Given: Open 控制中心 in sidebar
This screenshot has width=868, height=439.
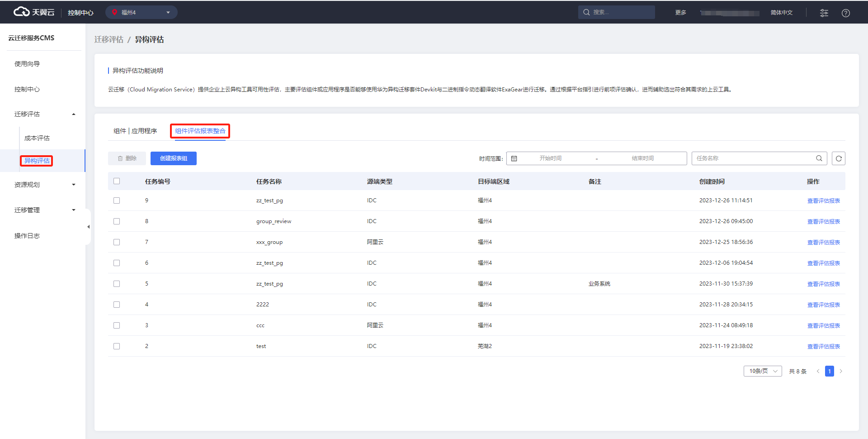Looking at the screenshot, I should click(x=27, y=89).
